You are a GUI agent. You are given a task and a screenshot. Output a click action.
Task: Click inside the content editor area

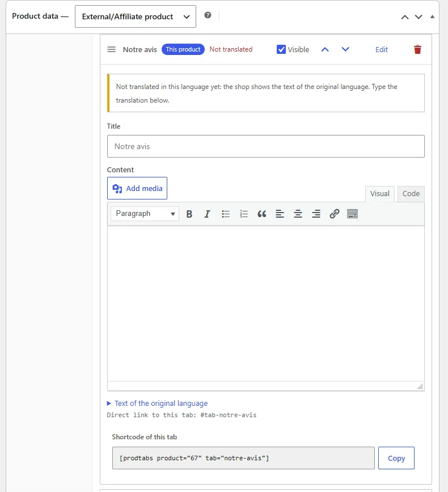[x=266, y=303]
